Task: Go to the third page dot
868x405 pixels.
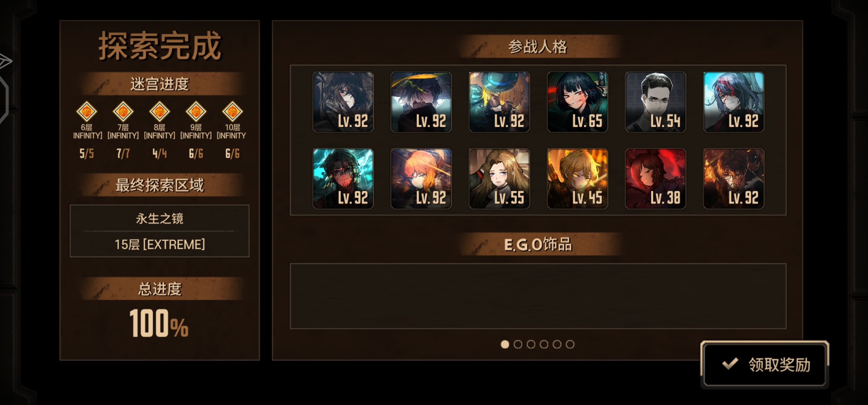Action: pyautogui.click(x=531, y=344)
